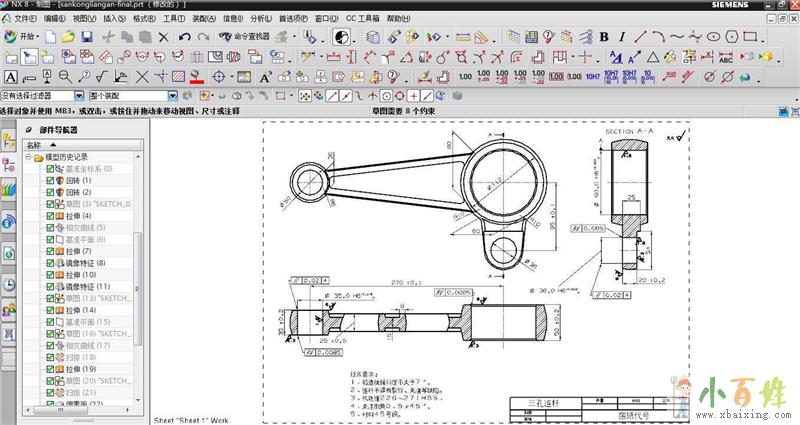The height and width of the screenshot is (425, 800).
Task: Toggle the 扫掠 (18) feature checkbox
Action: (51, 357)
